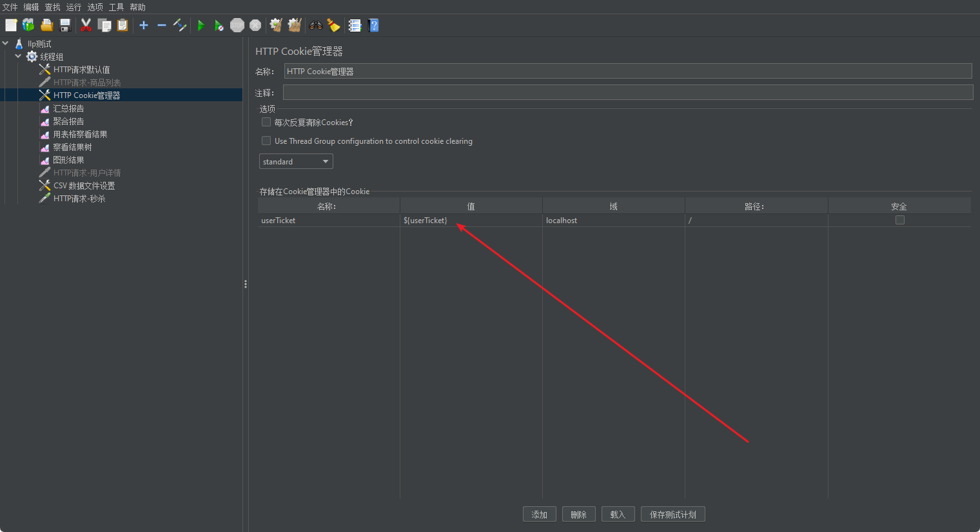The image size is (980, 532).
Task: Click the Shutdown X icon
Action: tap(255, 25)
